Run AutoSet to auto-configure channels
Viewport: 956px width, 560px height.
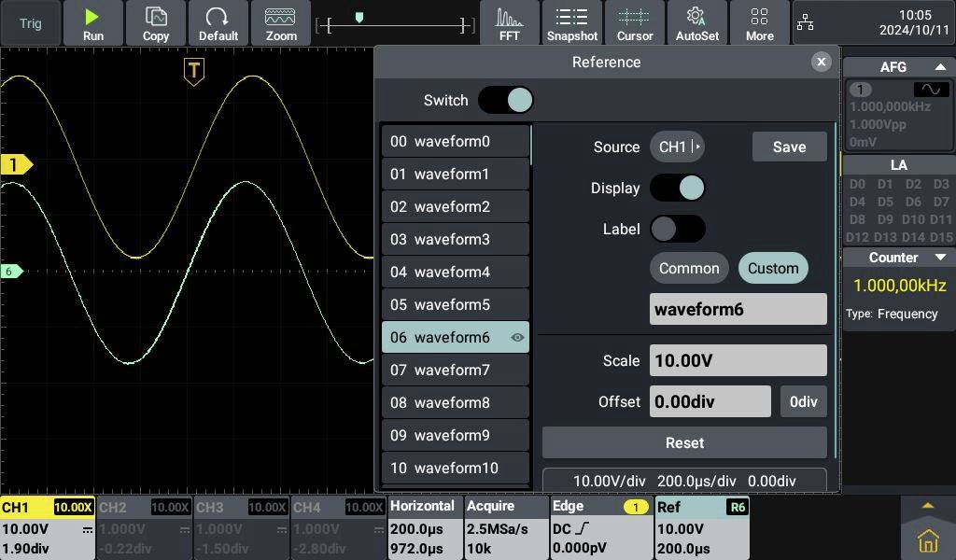click(696, 22)
